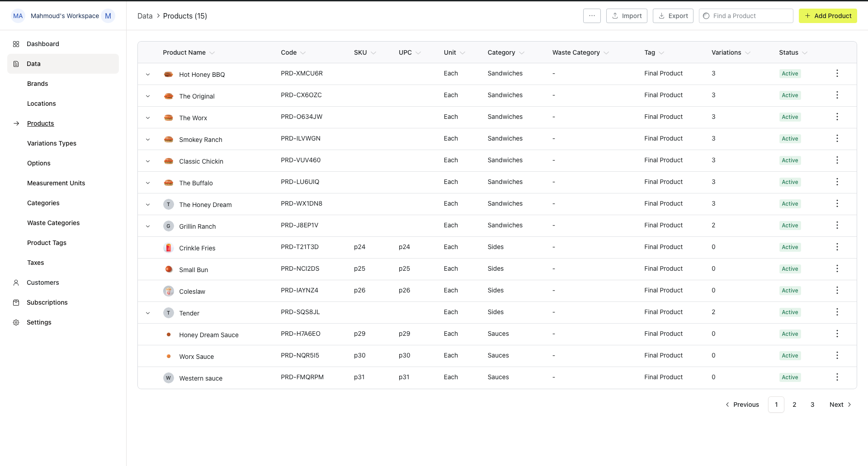Viewport: 868px width, 466px height.
Task: Click the Crinkle Fries product thumbnail
Action: (x=169, y=248)
